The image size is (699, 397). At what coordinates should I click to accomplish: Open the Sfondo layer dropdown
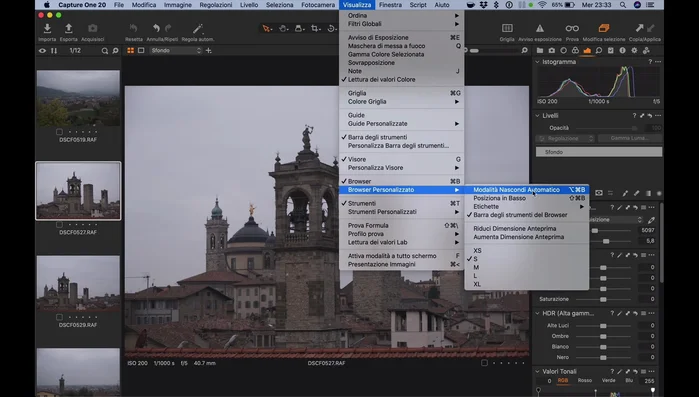click(x=177, y=51)
